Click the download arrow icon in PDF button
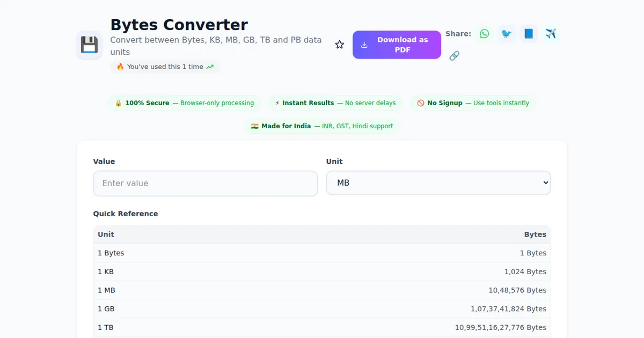Viewport: 644px width, 338px height. click(x=364, y=45)
